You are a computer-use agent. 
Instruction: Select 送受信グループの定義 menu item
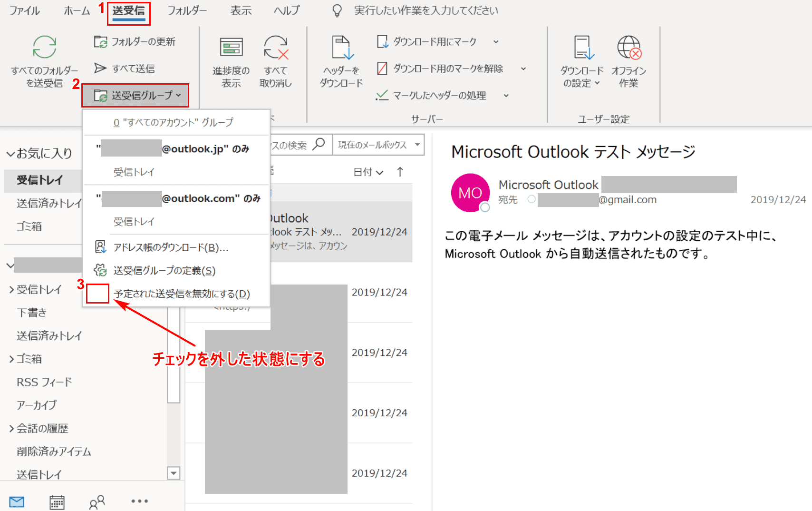164,271
